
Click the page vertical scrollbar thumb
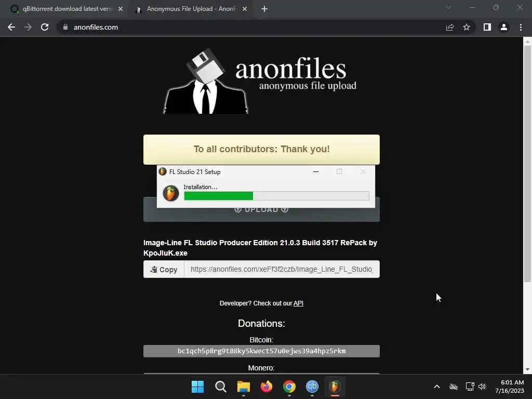(x=527, y=164)
